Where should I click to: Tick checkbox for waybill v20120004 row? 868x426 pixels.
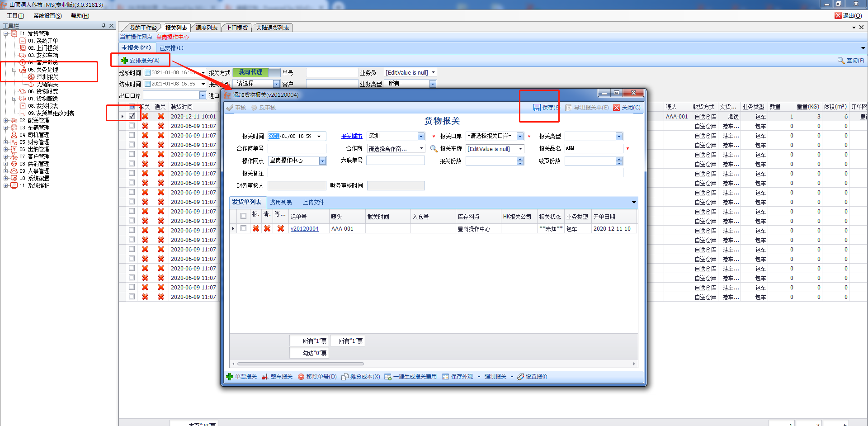click(243, 229)
